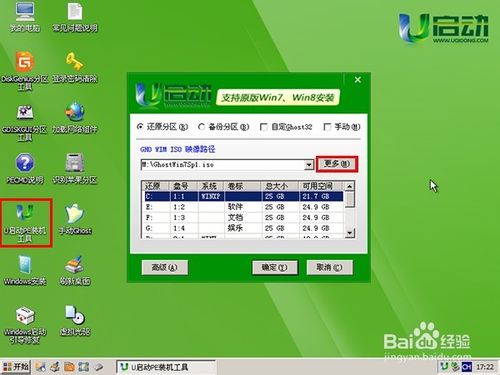
Task: Click the brush icon below 手动Ghost
Action: click(75, 270)
